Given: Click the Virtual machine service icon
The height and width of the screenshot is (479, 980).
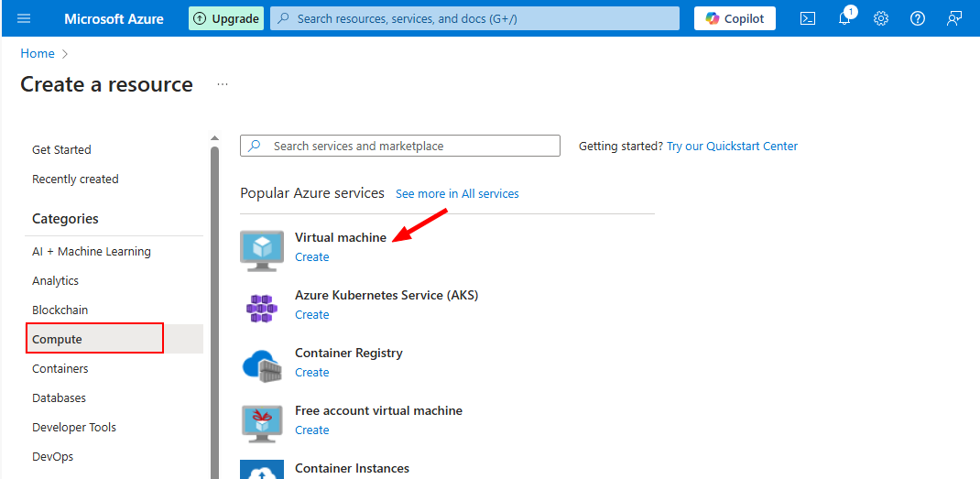Looking at the screenshot, I should (262, 250).
